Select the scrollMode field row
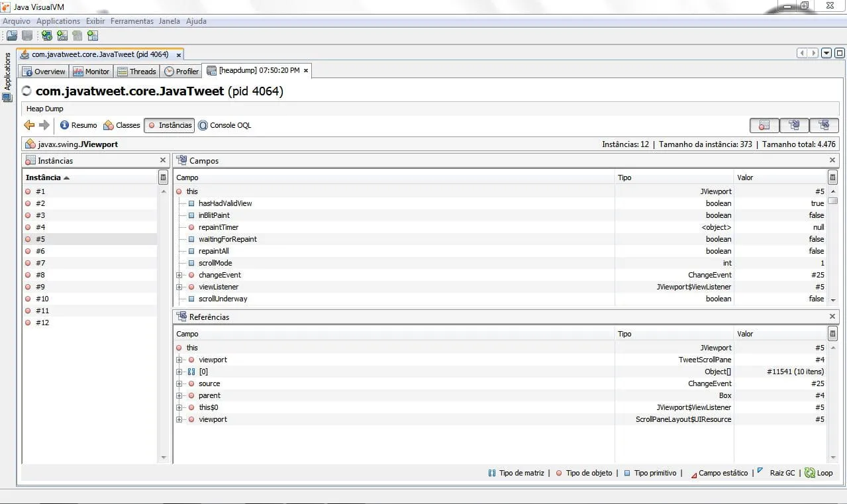This screenshot has height=504, width=847. coord(500,263)
